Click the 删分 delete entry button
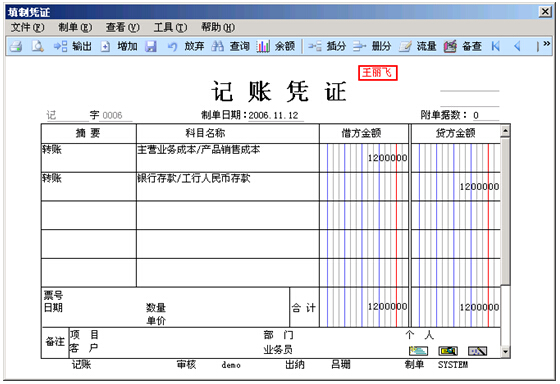Viewport: 560px width, 384px height. coord(372,46)
